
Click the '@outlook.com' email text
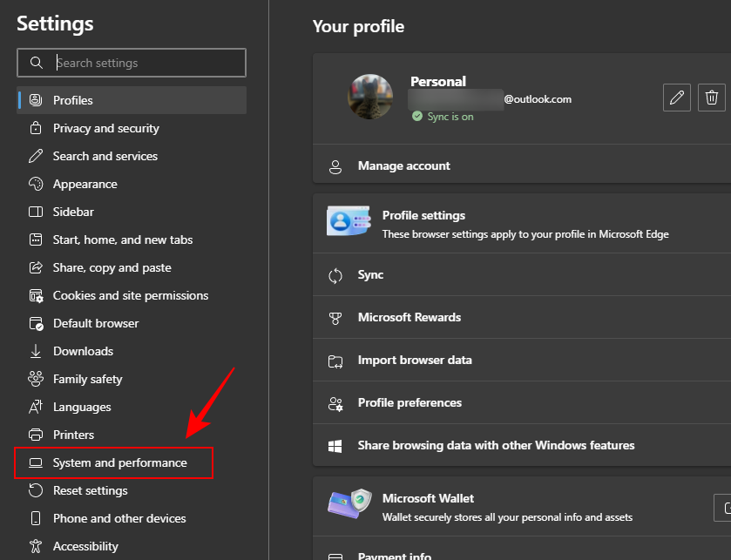click(538, 99)
